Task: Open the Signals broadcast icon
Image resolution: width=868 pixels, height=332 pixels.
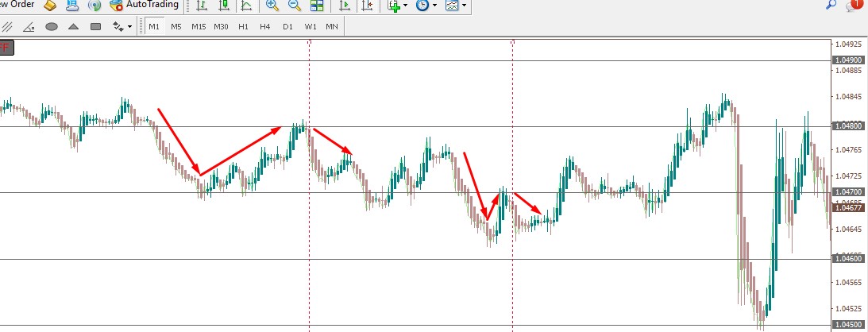Action: (x=95, y=6)
